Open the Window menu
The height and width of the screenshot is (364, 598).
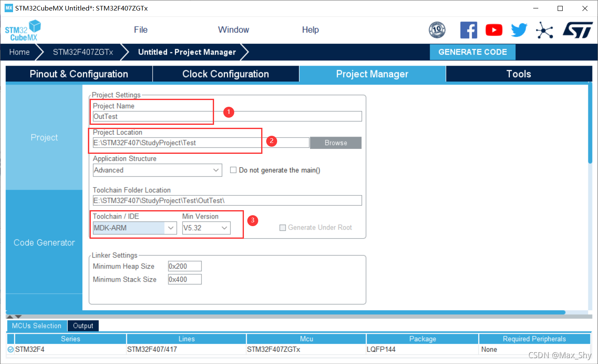[233, 30]
